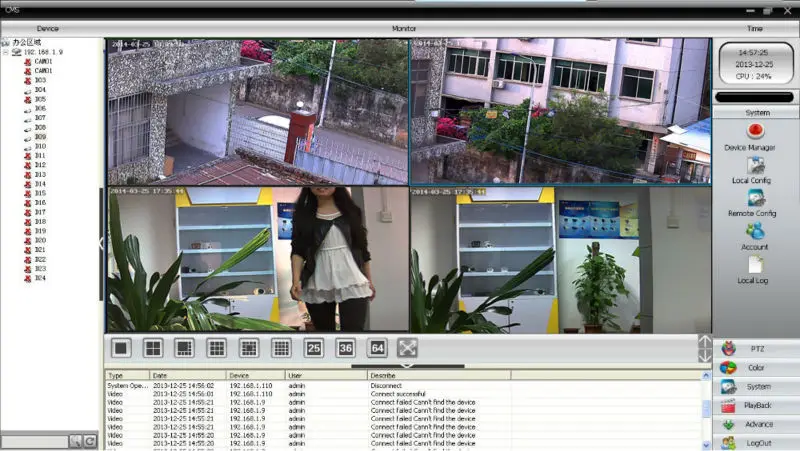The image size is (800, 451).
Task: Sort log by Device column header
Action: [255, 375]
